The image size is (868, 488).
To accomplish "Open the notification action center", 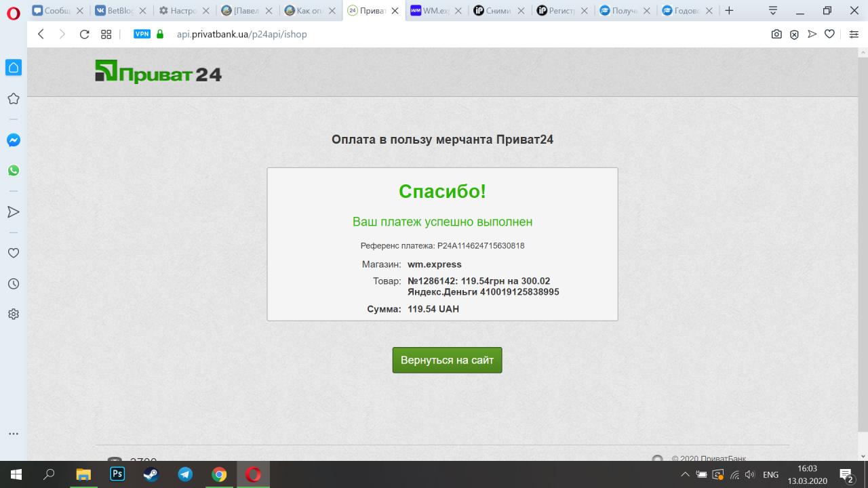I will [x=846, y=474].
